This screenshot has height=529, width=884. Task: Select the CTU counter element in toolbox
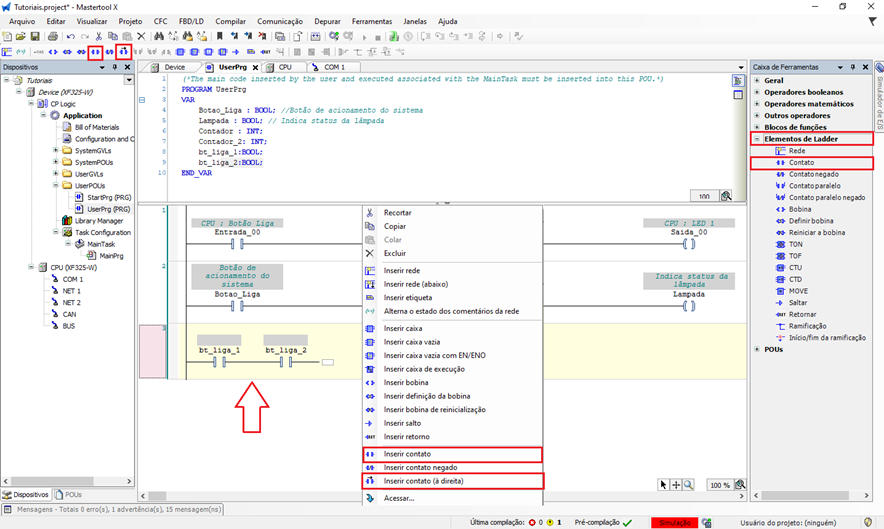(796, 267)
